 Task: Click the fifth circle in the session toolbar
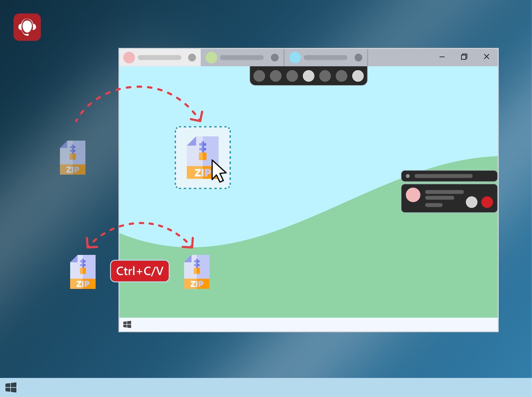pyautogui.click(x=325, y=76)
